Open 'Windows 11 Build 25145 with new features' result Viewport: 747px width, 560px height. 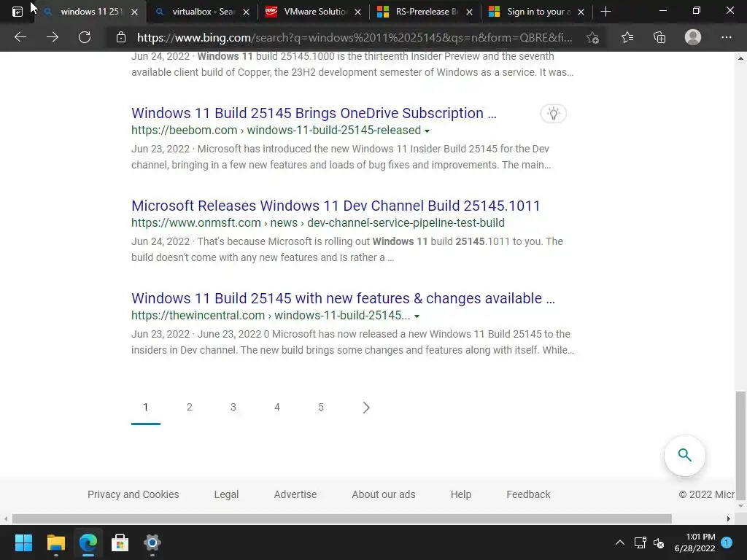pyautogui.click(x=343, y=298)
